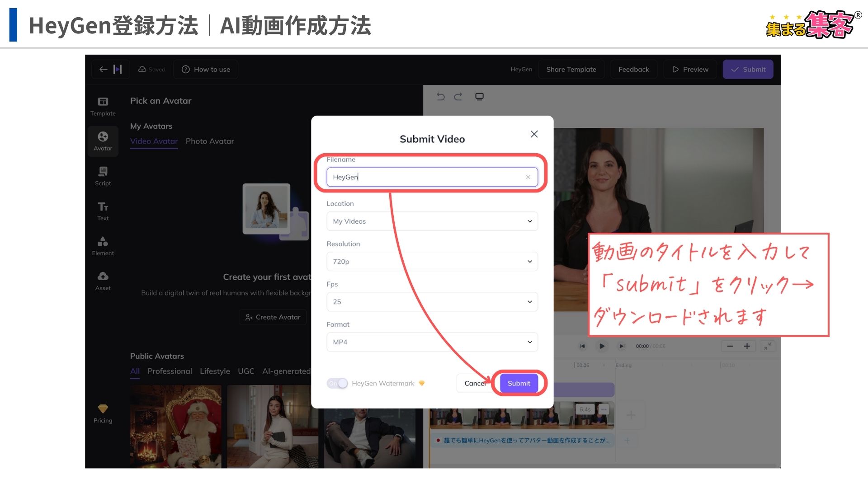Click the Share Template button
Screen dimensions: 868x488
571,69
